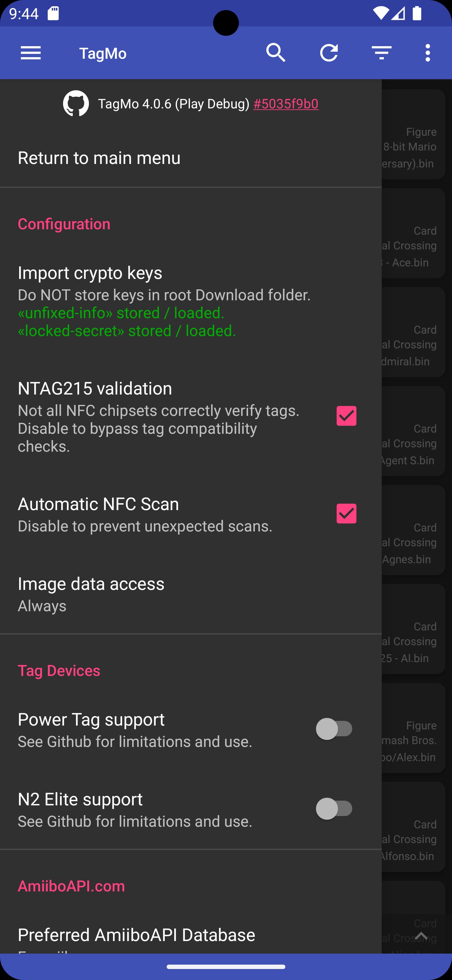Open the filter/sort icon
Viewport: 452px width, 980px height.
point(381,53)
